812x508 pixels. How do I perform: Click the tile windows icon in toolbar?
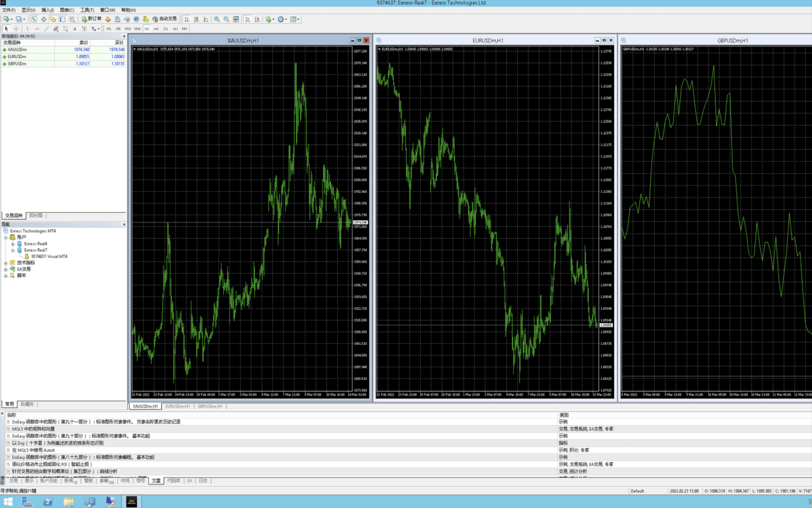[236, 19]
